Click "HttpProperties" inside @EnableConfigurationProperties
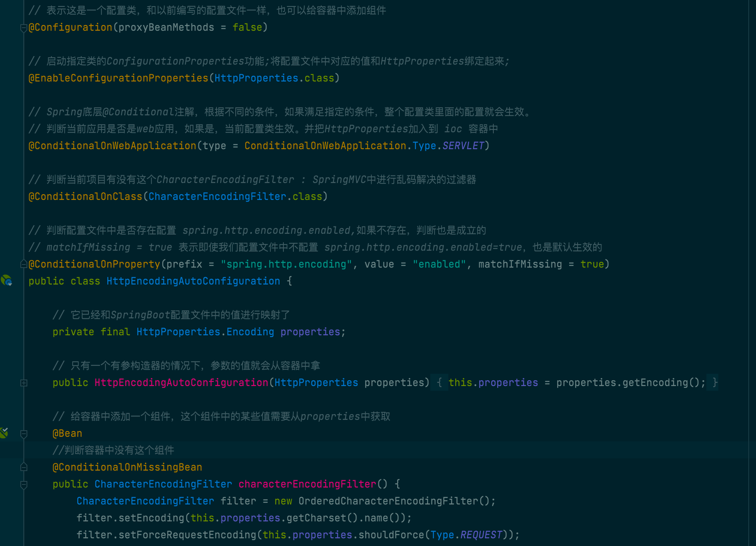 tap(256, 78)
